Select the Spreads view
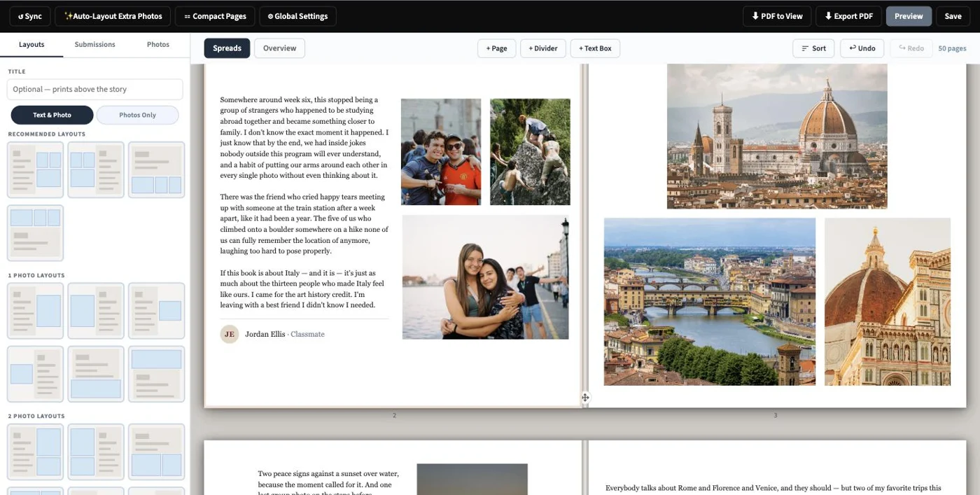Image resolution: width=980 pixels, height=495 pixels. coord(227,48)
